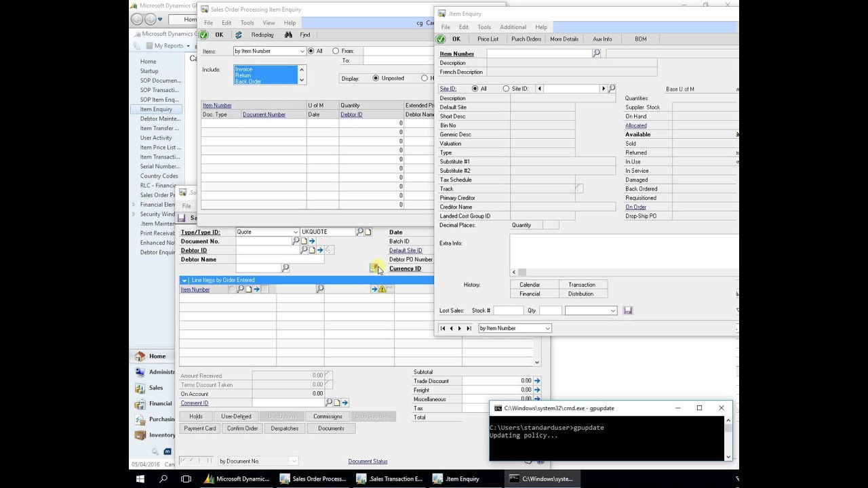
Task: Open Debtor ID lookup magnifier
Action: 304,250
